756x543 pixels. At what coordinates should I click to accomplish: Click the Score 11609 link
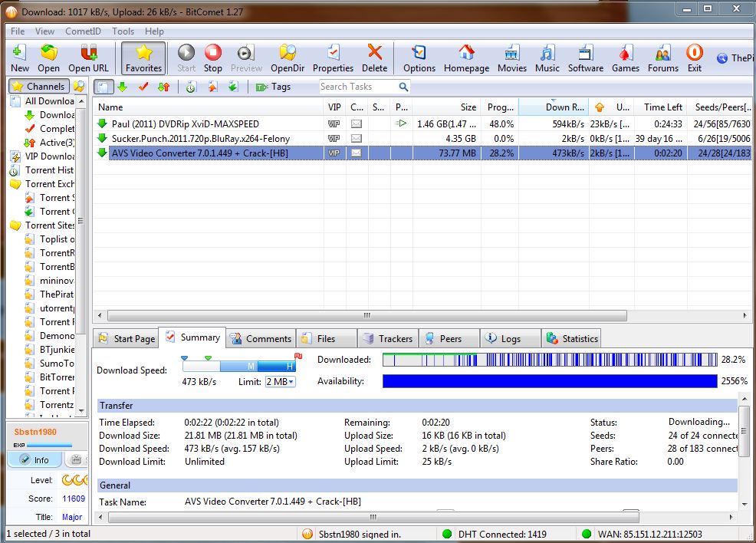[x=74, y=499]
